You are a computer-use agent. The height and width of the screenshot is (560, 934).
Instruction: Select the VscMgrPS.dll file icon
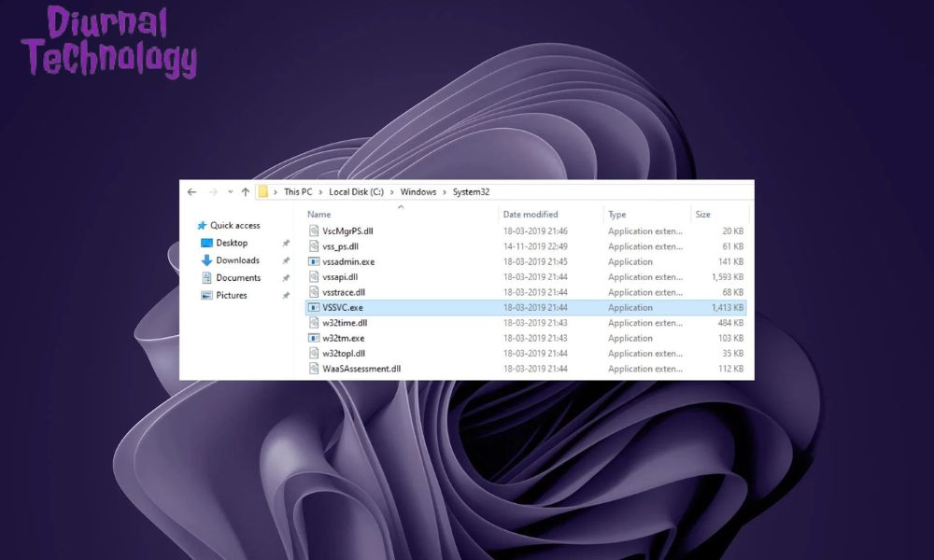[314, 231]
